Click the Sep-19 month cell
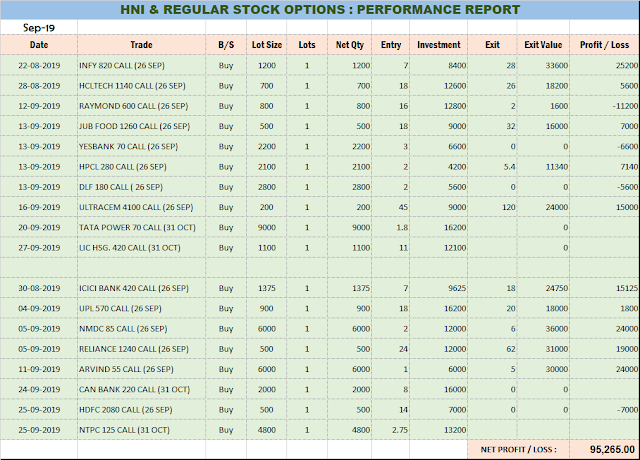This screenshot has width=640, height=460. 39,28
